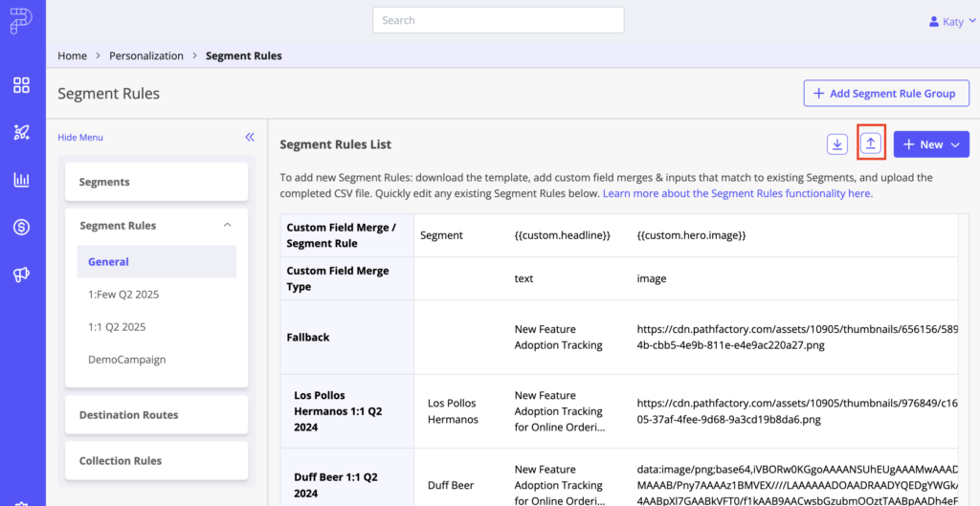Screen dimensions: 980x506
Task: Open the megaphone sidebar icon
Action: pyautogui.click(x=22, y=275)
